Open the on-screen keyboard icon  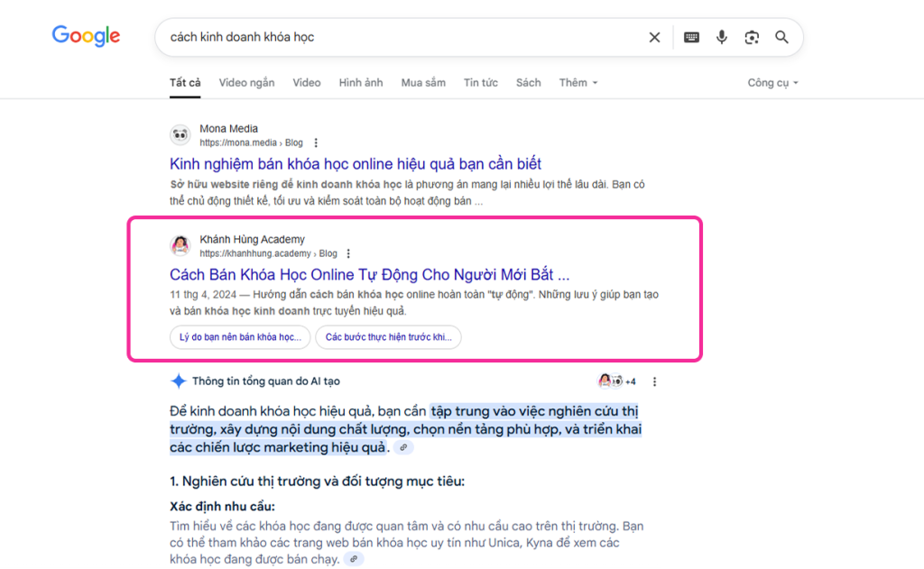tap(691, 37)
